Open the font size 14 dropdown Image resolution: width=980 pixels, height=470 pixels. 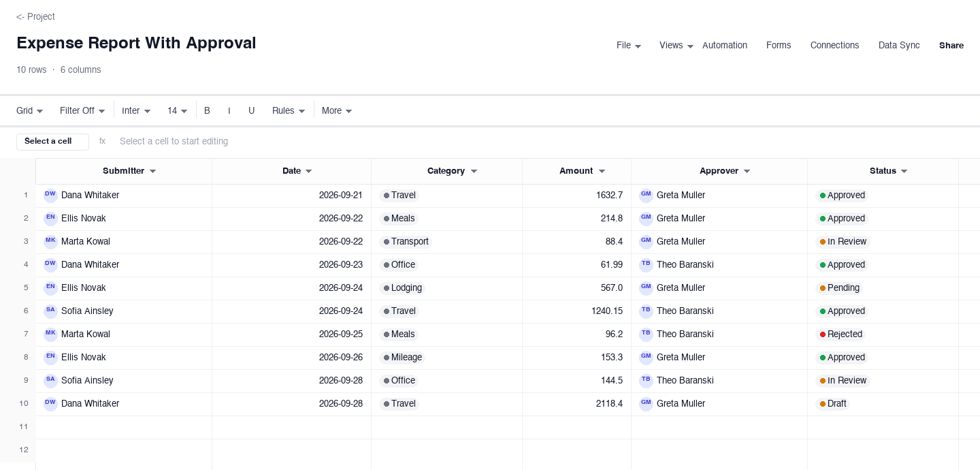coord(178,110)
